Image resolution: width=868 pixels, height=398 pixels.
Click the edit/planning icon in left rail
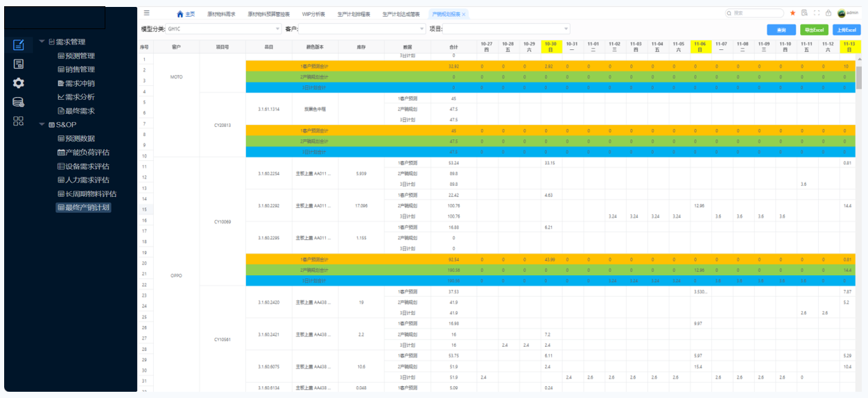point(19,45)
